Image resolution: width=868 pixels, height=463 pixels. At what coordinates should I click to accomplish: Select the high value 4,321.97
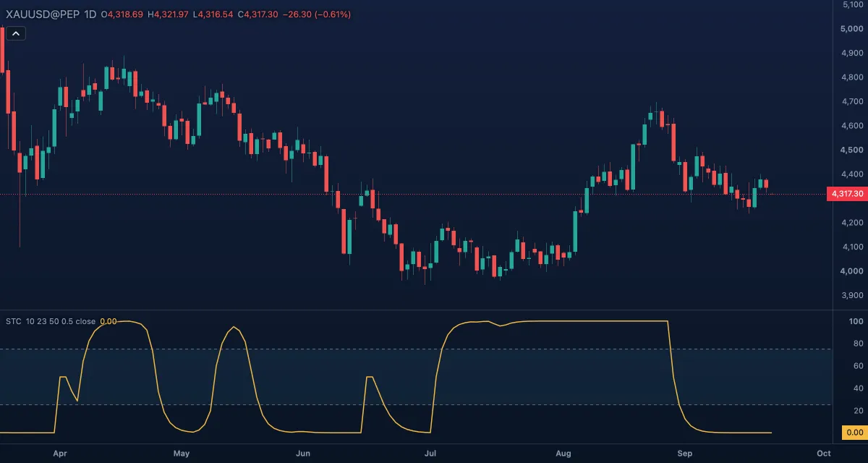(x=172, y=14)
